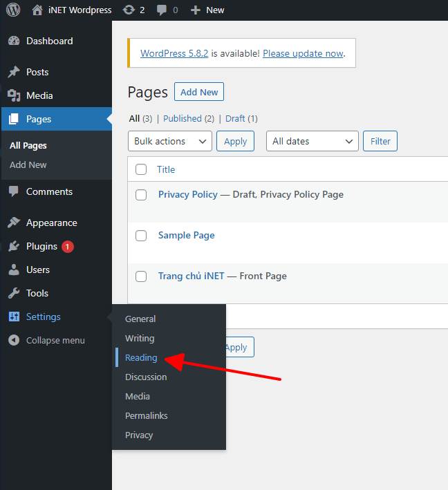Click All Pages submenu link
The width and height of the screenshot is (448, 490).
pyautogui.click(x=28, y=146)
